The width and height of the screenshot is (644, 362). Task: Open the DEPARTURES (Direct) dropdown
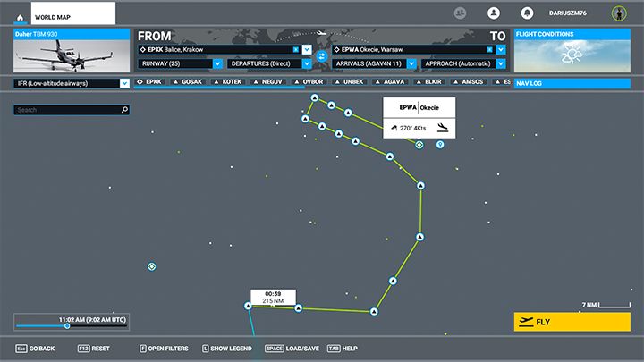pos(268,64)
